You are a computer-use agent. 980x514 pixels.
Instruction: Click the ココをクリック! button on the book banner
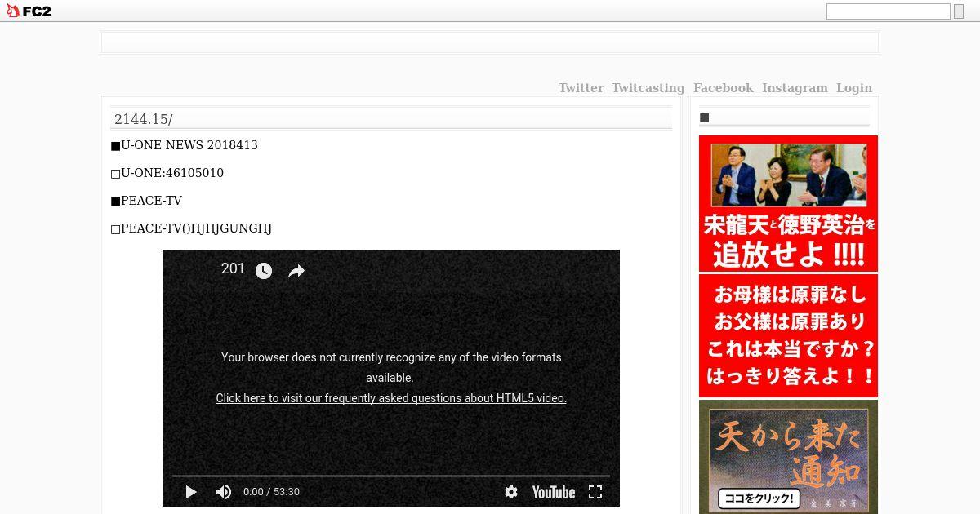point(759,498)
